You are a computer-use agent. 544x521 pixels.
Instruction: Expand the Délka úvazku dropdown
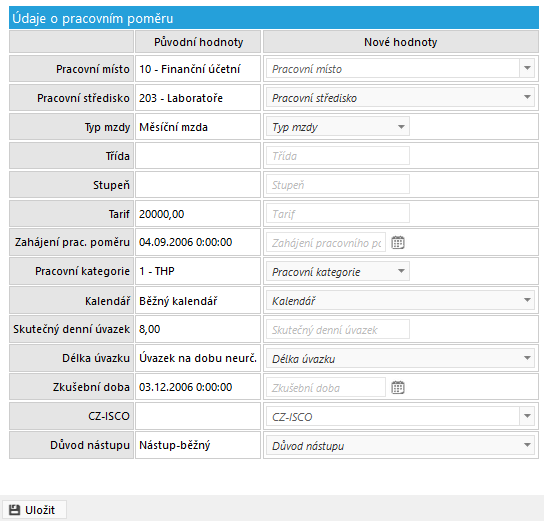[400, 358]
